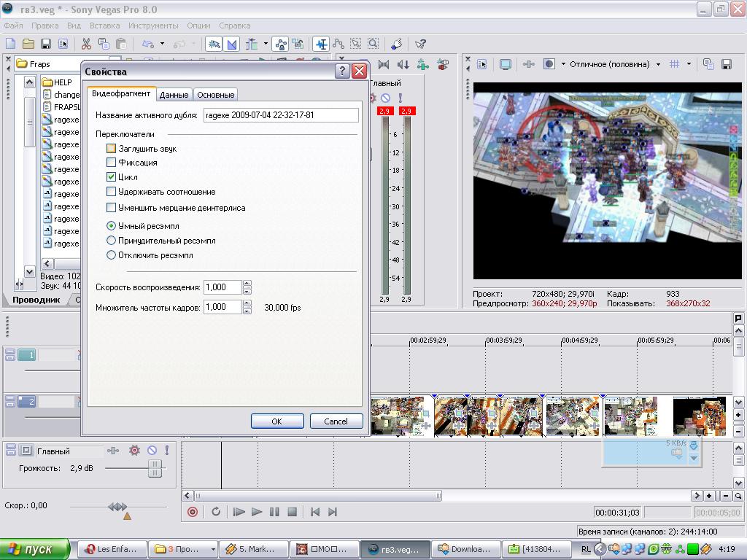The image size is (747, 560).
Task: Click the Cut scissors icon in toolbar
Action: click(x=86, y=44)
